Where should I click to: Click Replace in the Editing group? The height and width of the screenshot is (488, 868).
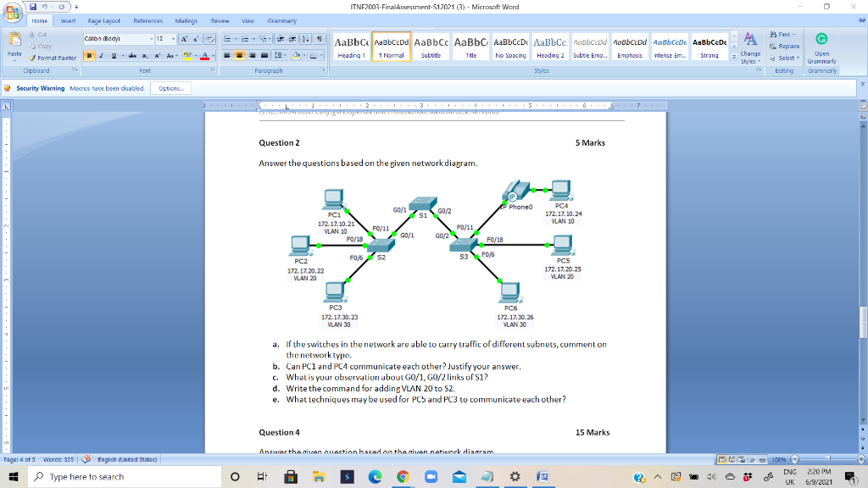click(x=786, y=47)
